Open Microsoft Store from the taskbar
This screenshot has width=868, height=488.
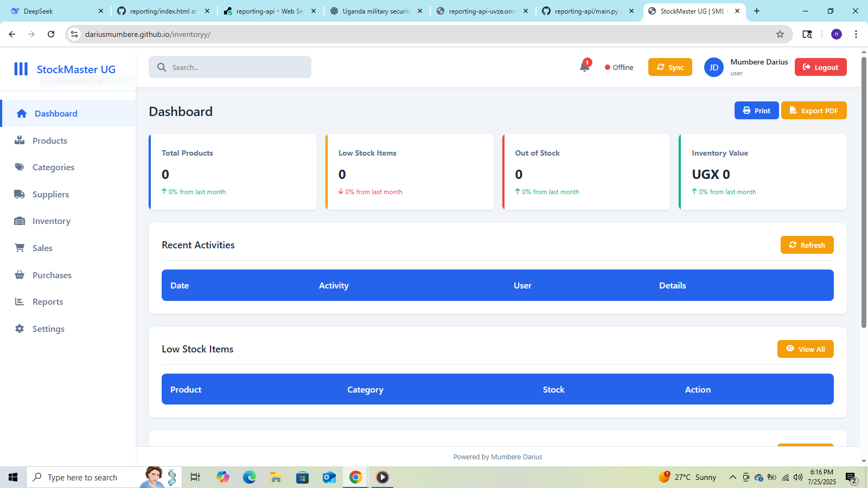(303, 477)
